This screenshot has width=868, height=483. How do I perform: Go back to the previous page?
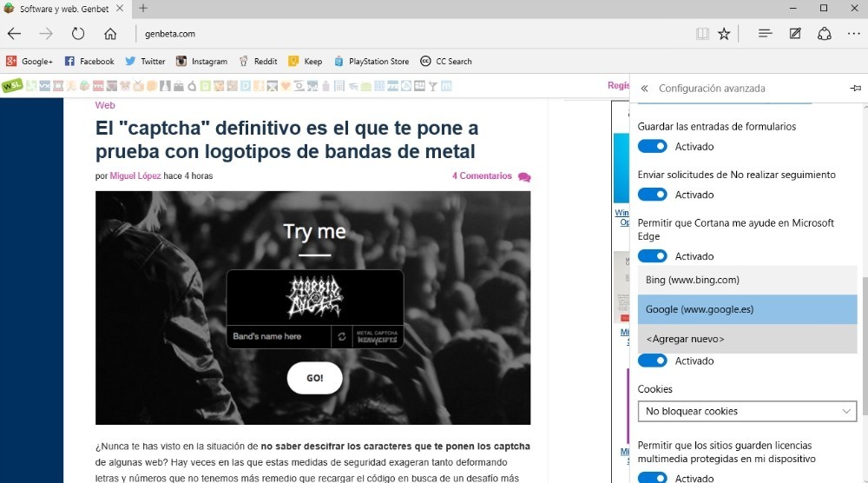point(15,34)
